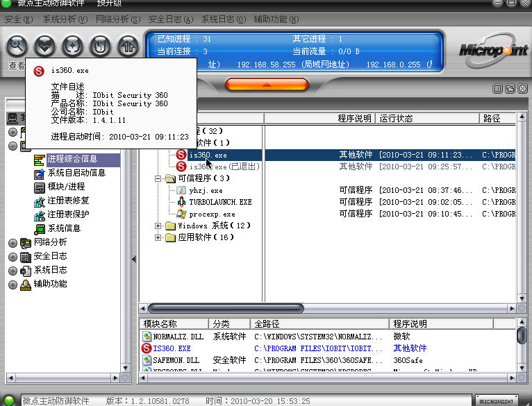Select 系统自启动信息 in the sidebar
Image resolution: width=532 pixels, height=406 pixels.
76,173
